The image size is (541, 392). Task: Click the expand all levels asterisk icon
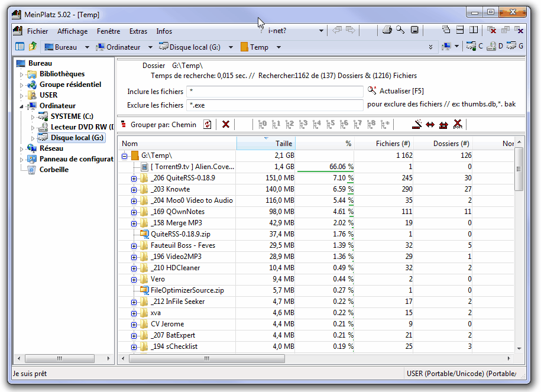385,124
